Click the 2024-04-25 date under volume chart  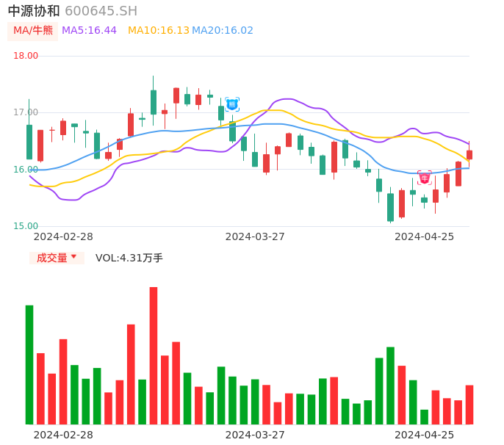424,435
